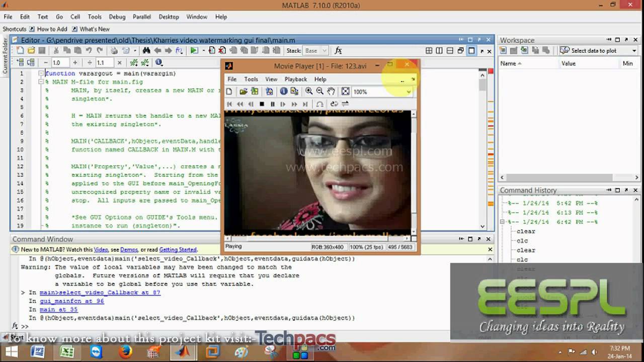Viewport: 644px width, 362px height.
Task: Open MATLAB Debug menu
Action: click(117, 17)
